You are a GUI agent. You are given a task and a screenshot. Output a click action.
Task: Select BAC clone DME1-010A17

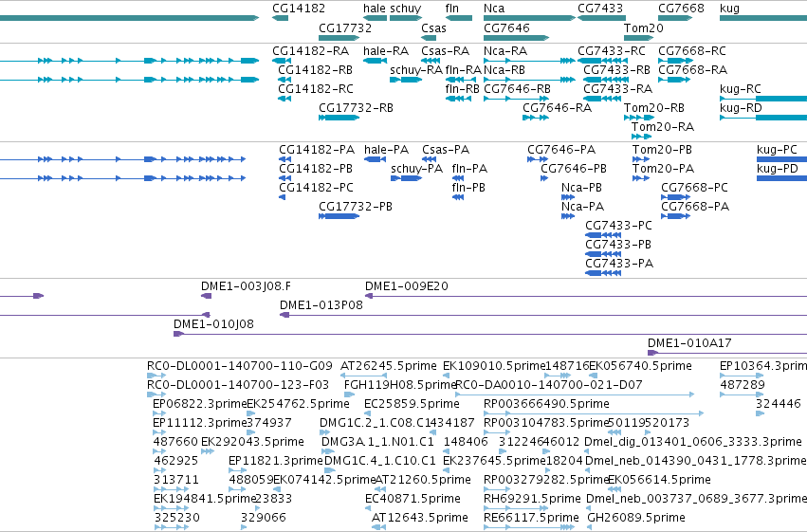689,343
